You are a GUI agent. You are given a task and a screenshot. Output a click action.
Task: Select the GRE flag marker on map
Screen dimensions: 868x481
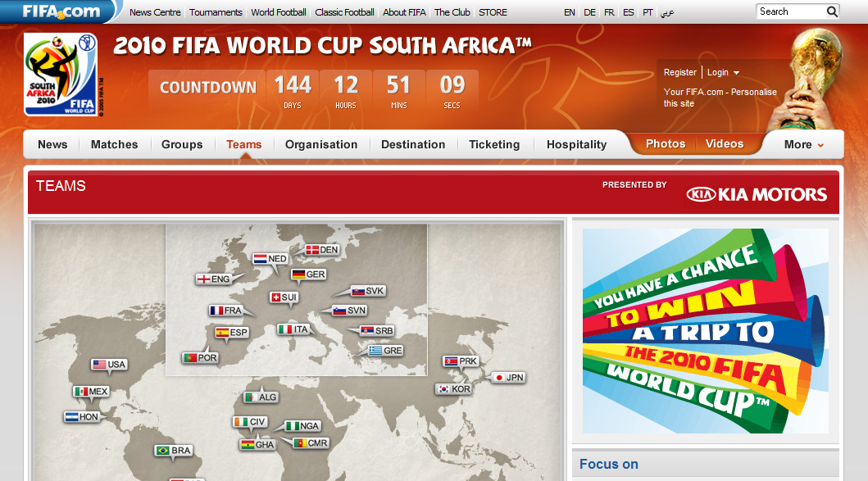(386, 351)
